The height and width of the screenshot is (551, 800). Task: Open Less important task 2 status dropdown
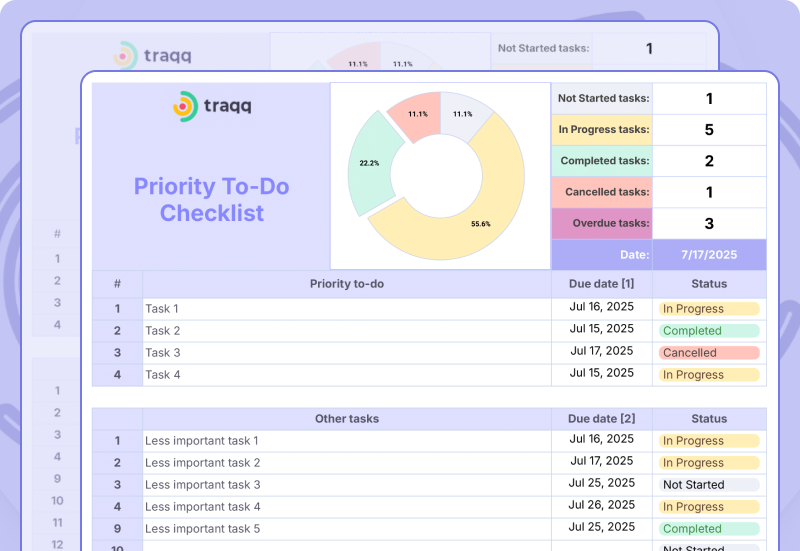709,463
